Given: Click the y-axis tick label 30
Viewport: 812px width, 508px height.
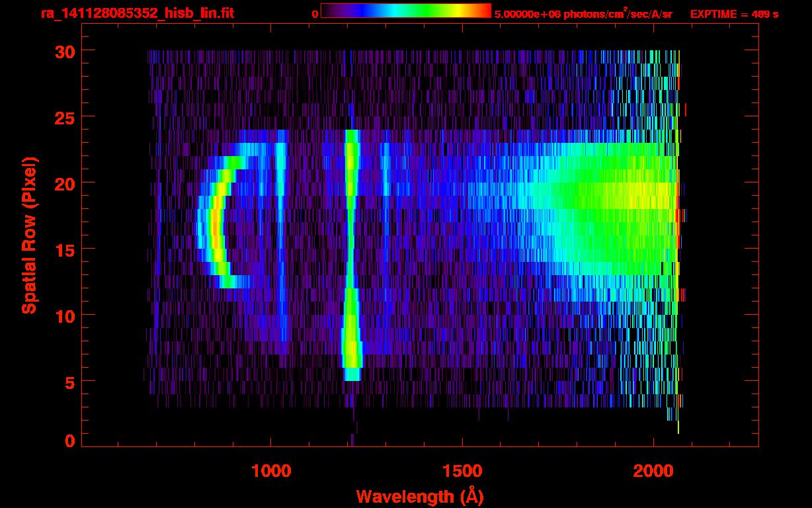Looking at the screenshot, I should (x=63, y=51).
